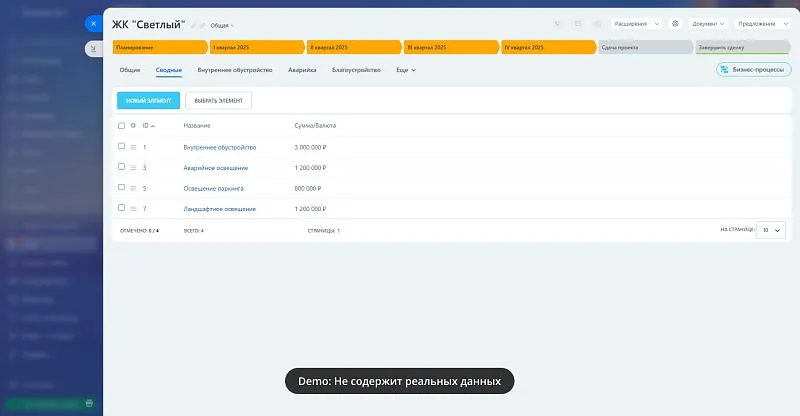Viewport: 800px width, 416px height.
Task: Open the grid column settings gear icon
Action: tap(133, 126)
